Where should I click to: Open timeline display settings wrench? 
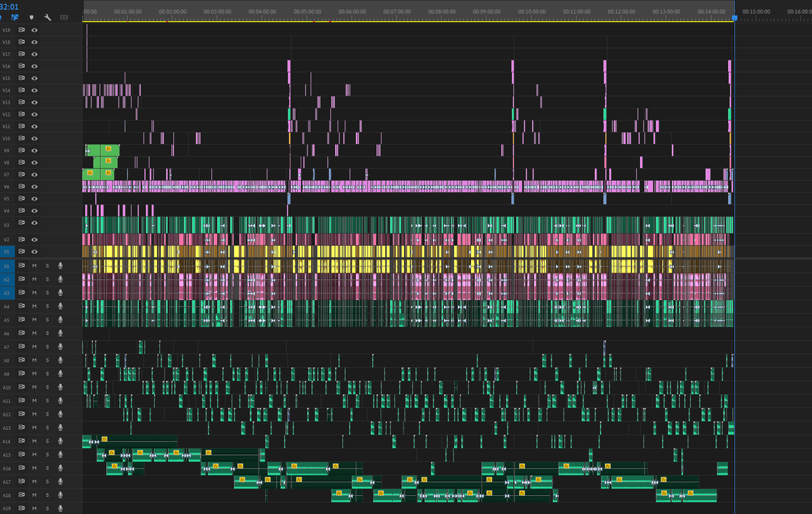[47, 17]
